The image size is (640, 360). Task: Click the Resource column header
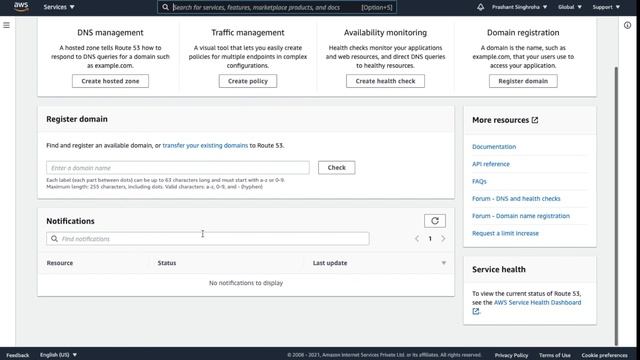pos(60,263)
